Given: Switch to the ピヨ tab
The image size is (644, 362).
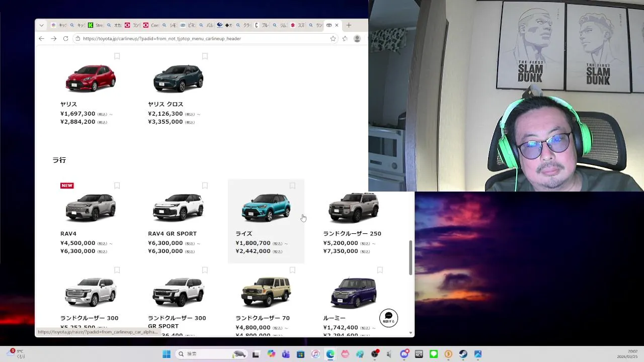Looking at the screenshot, I should (188, 25).
